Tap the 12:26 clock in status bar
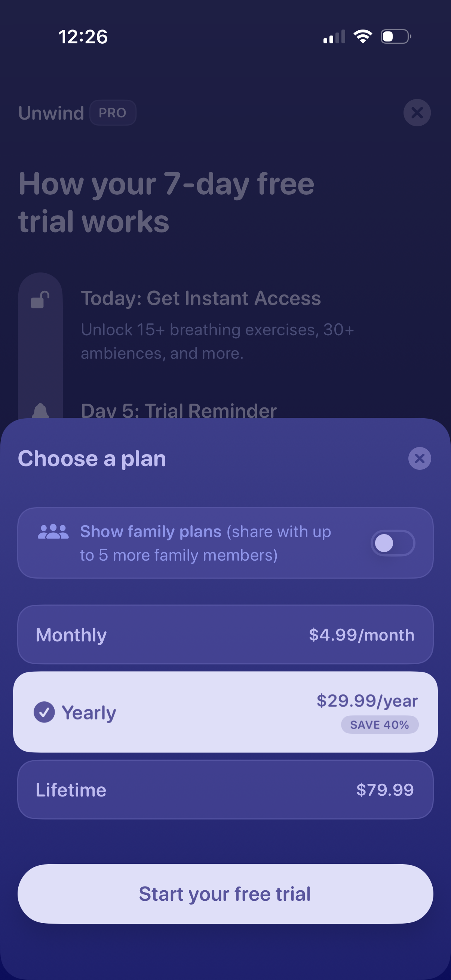Screen dimensions: 451x980 pos(83,37)
